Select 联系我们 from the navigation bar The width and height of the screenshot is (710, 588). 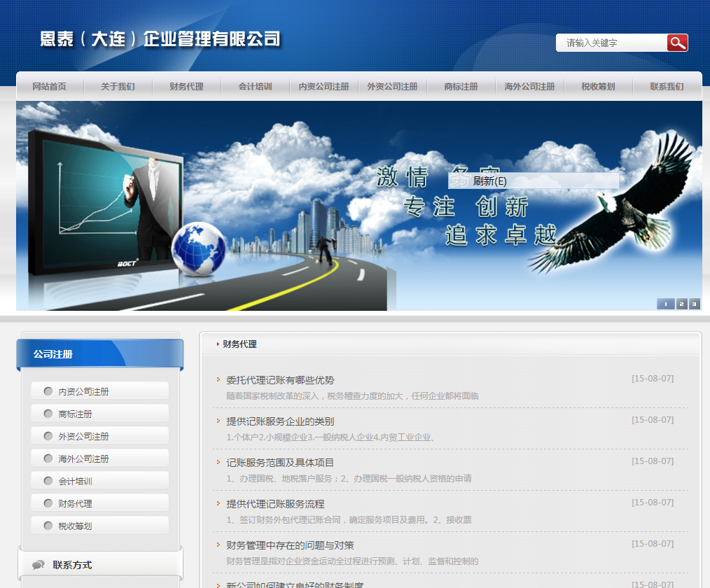coord(667,87)
